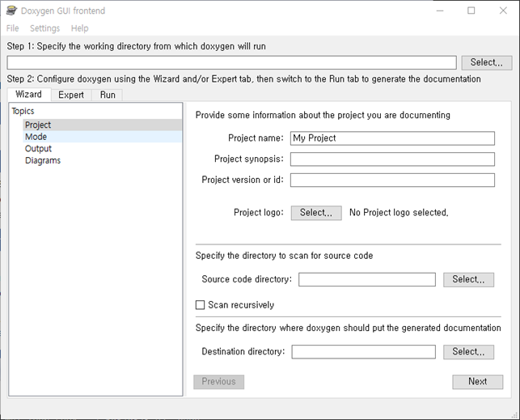Click the Step 1 instruction text
Image resolution: width=520 pixels, height=420 pixels.
pos(137,46)
